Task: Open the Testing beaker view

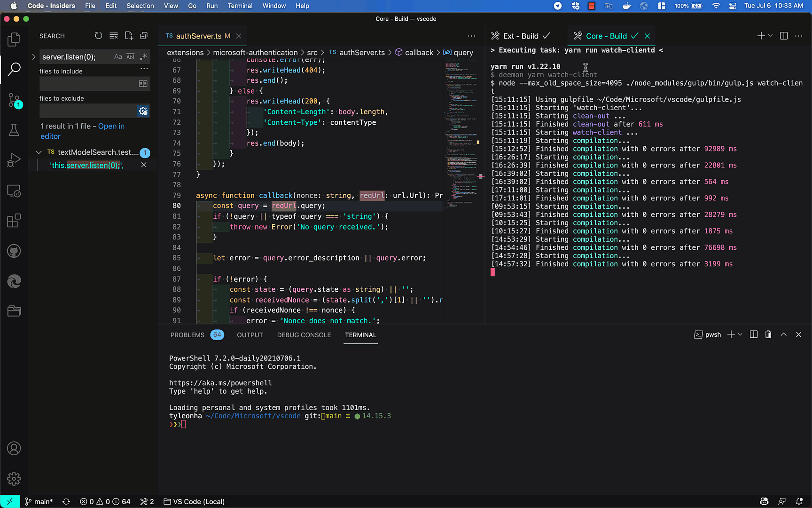Action: coord(14,130)
